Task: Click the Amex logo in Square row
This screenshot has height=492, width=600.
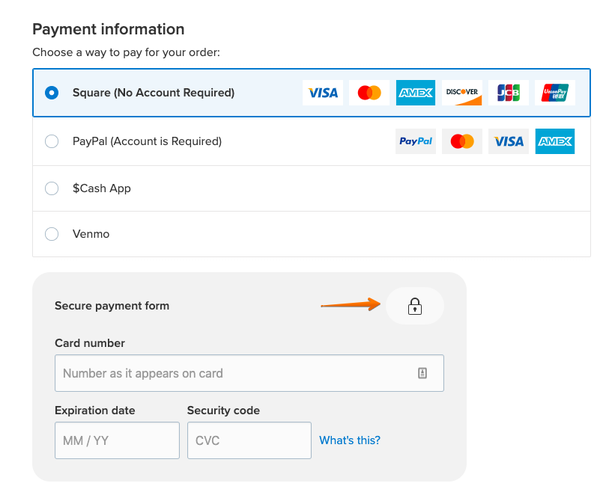Action: click(x=416, y=93)
